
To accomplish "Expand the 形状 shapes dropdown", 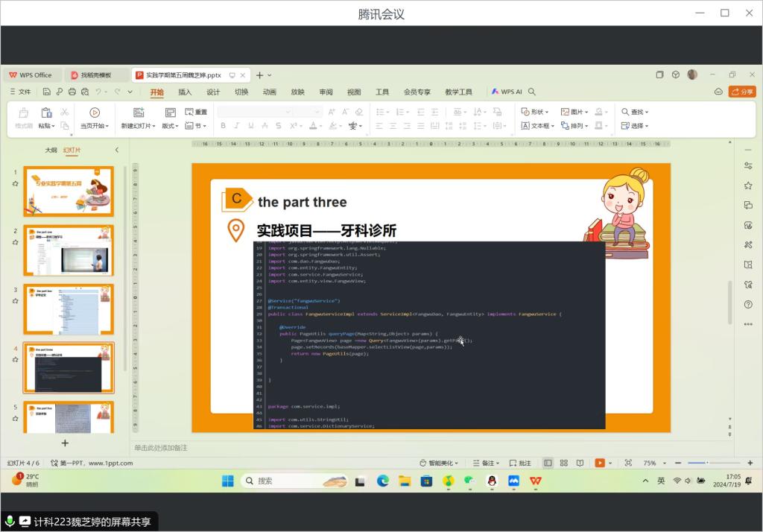I will [x=535, y=112].
